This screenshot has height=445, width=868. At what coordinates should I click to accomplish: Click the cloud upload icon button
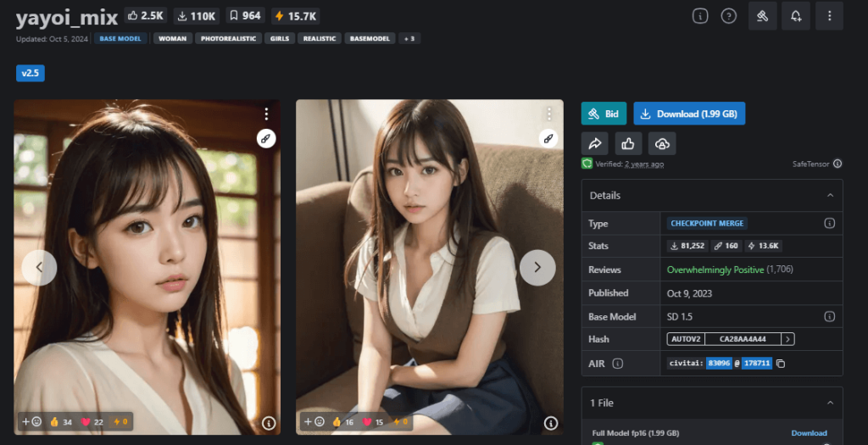point(662,143)
